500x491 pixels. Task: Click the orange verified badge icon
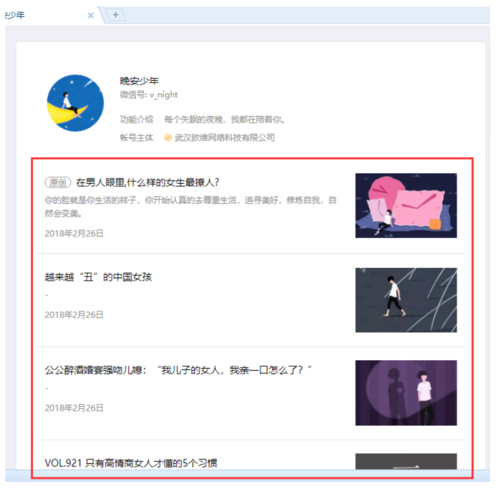168,137
